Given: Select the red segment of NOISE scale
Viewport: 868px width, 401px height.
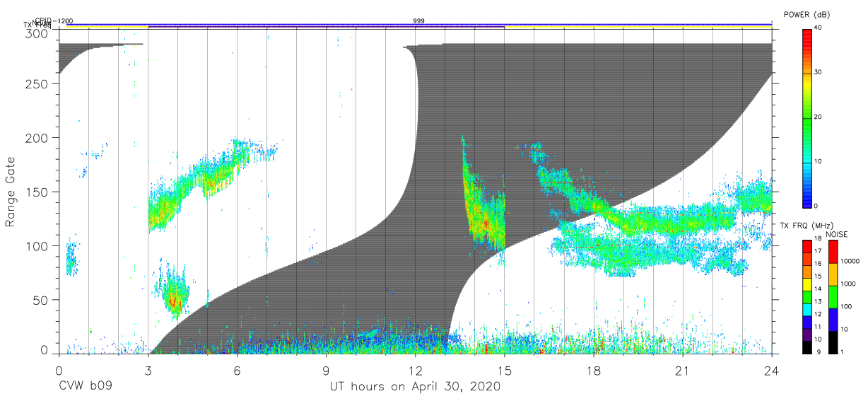Looking at the screenshot, I should [x=833, y=252].
